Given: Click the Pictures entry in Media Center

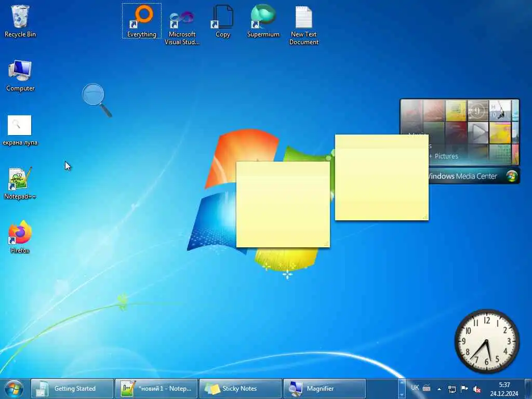Looking at the screenshot, I should pos(446,156).
